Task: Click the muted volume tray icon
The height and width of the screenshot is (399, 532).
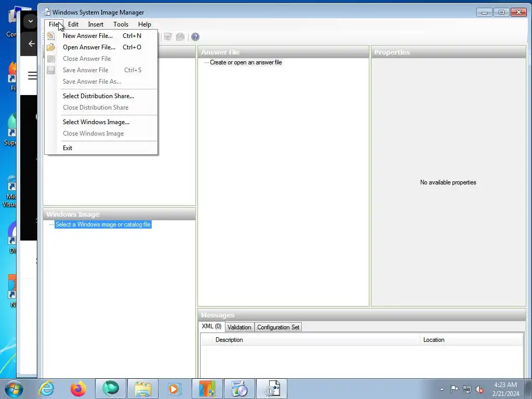Action: coord(480,389)
